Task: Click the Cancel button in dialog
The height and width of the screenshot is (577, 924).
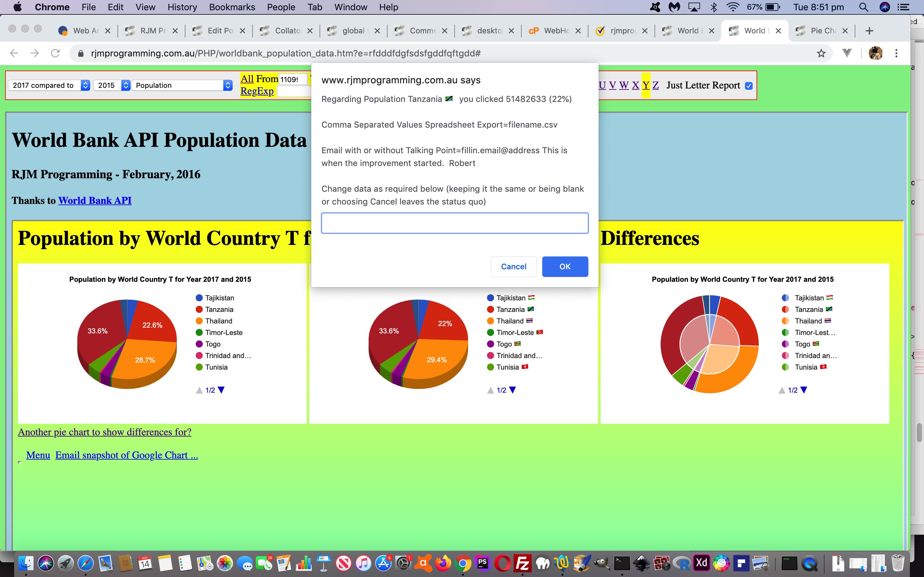Action: click(514, 266)
